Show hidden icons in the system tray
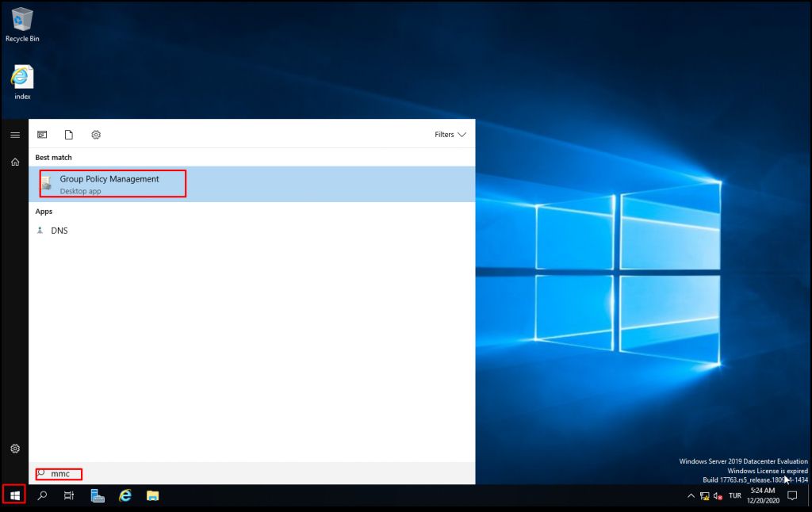 pyautogui.click(x=691, y=495)
